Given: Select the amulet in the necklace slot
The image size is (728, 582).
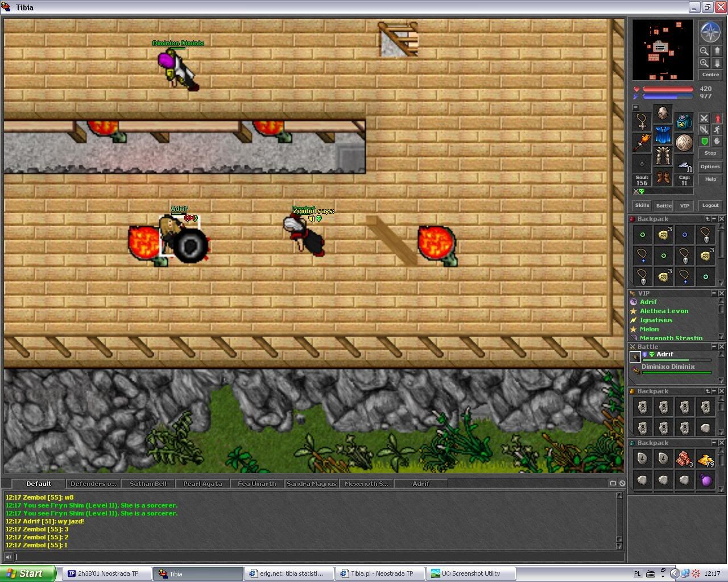Looking at the screenshot, I should (642, 121).
